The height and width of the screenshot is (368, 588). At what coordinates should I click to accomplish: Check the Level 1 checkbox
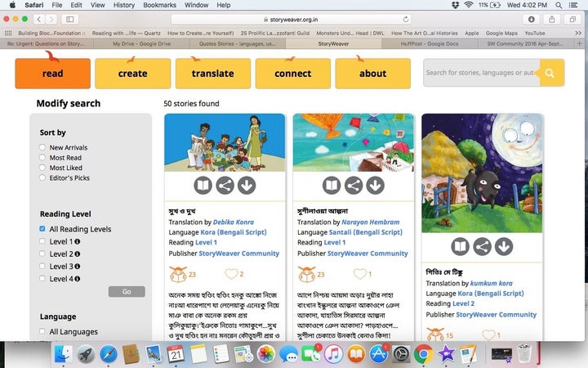click(x=42, y=241)
